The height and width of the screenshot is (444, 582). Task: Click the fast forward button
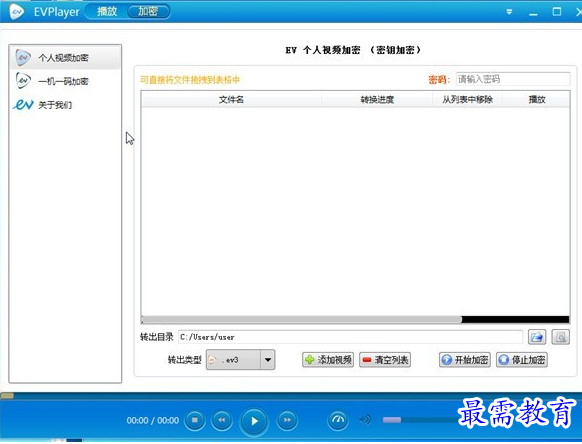coord(287,420)
